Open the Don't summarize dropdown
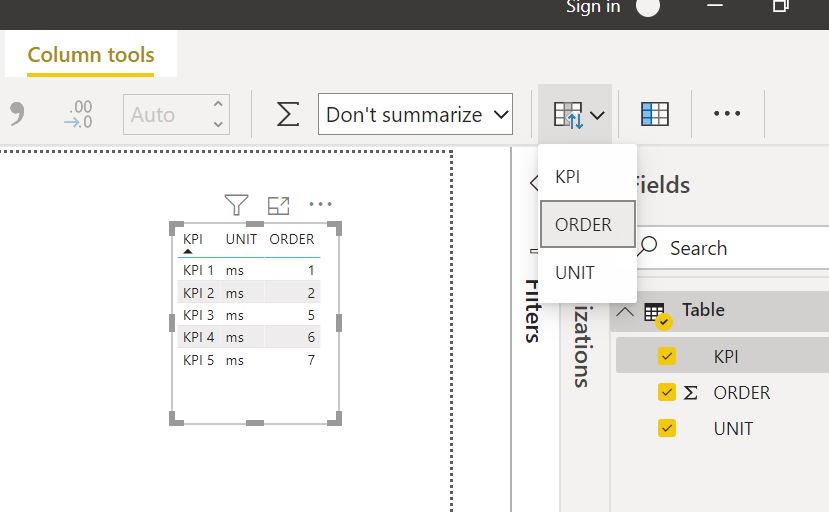Screen dimensions: 829x512 tap(415, 114)
